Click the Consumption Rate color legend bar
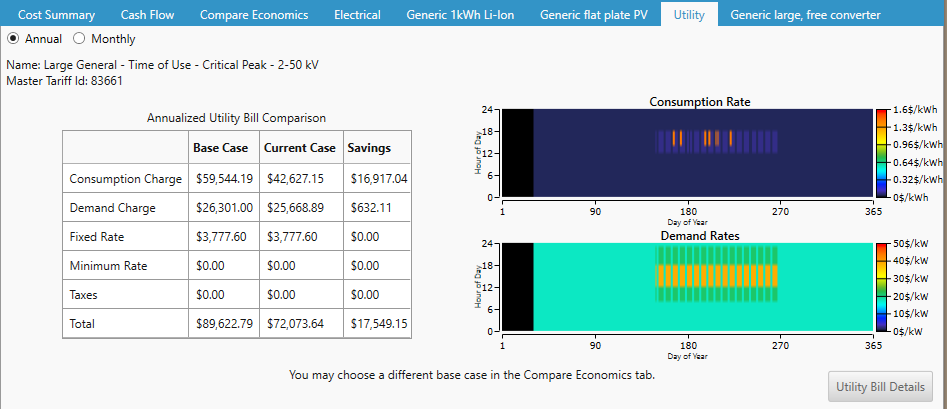This screenshot has width=947, height=409. tap(881, 153)
